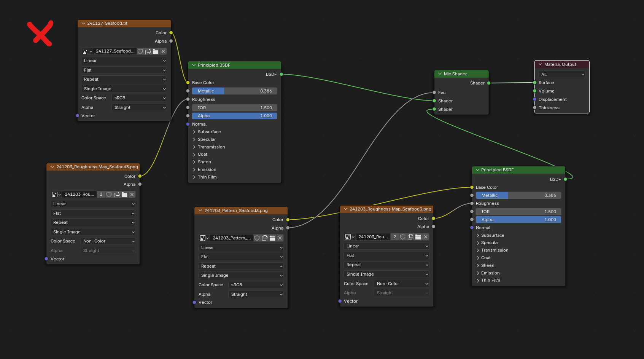This screenshot has width=644, height=359.
Task: Toggle fake user shield in the 241203_Pattern_Seafood3.png node
Action: [257, 238]
